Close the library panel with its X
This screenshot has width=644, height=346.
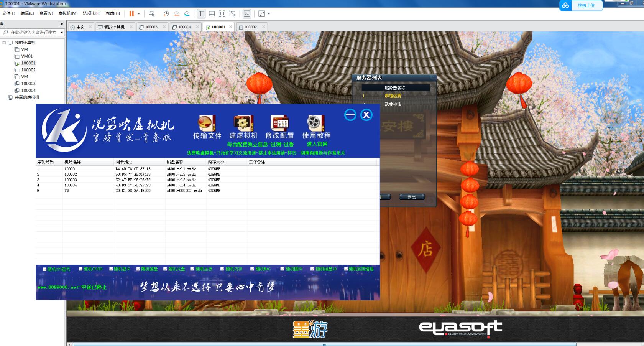click(x=62, y=24)
